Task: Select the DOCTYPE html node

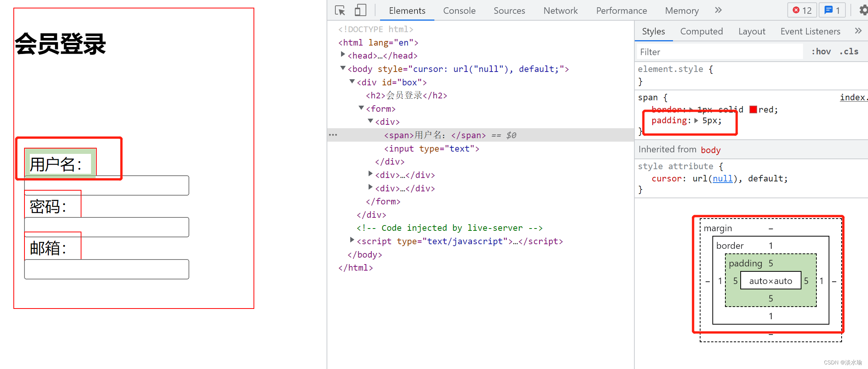Action: click(x=376, y=29)
